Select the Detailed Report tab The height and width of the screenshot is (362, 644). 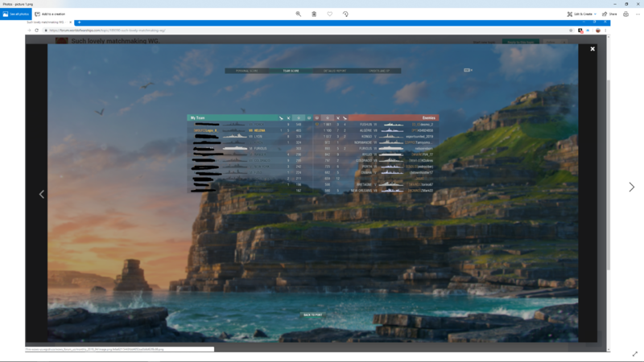click(335, 71)
